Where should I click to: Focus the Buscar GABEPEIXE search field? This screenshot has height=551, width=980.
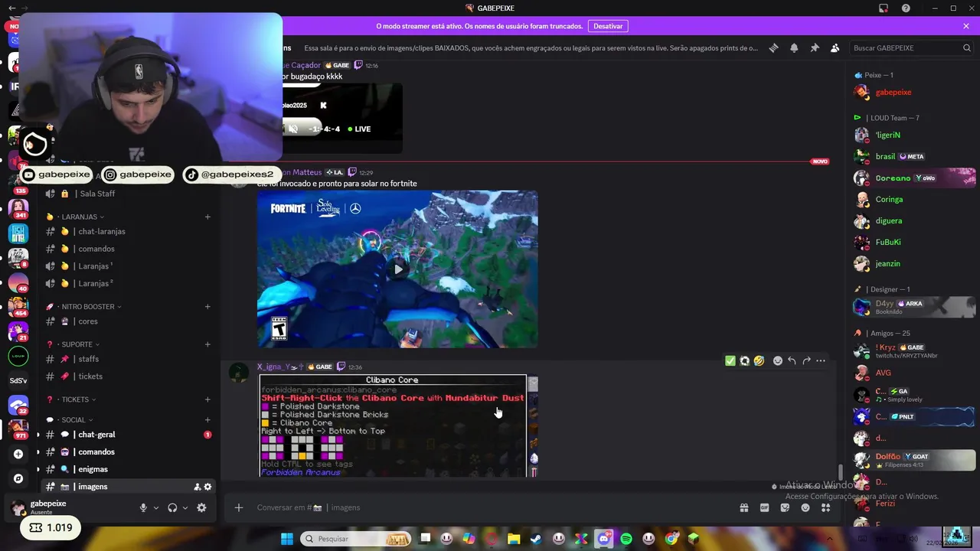coord(912,47)
